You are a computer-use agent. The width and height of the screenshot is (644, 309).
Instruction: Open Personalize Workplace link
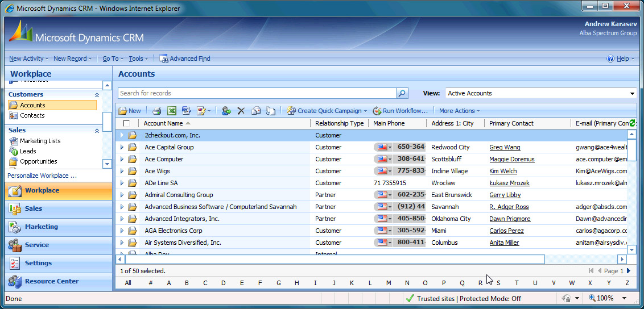42,176
